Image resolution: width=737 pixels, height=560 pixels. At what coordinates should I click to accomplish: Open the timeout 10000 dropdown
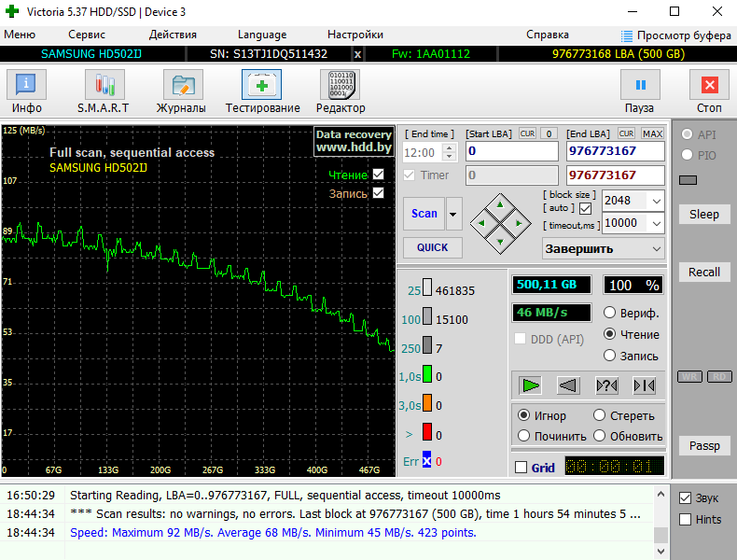click(656, 223)
